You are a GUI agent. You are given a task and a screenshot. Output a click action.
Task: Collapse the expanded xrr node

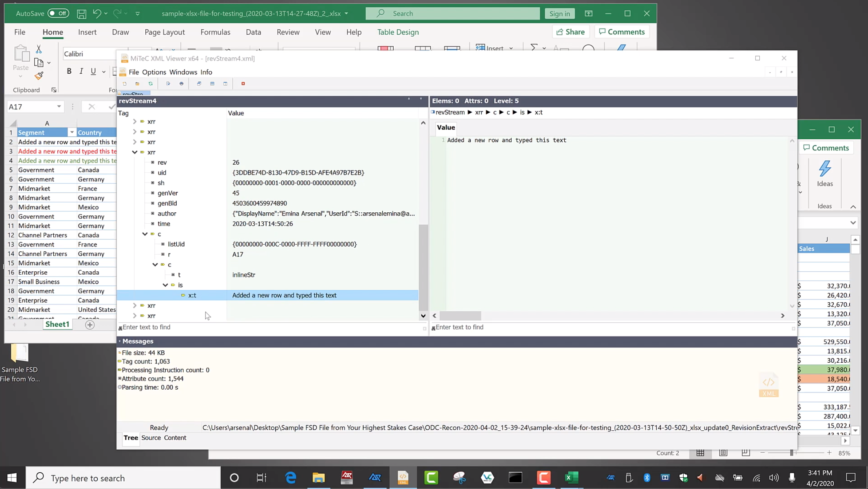[x=135, y=152]
